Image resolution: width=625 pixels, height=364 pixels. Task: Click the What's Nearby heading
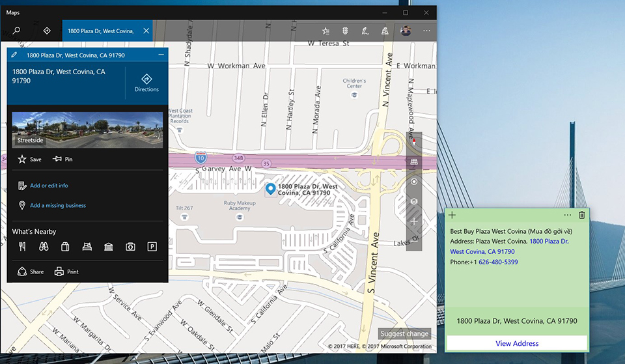34,232
